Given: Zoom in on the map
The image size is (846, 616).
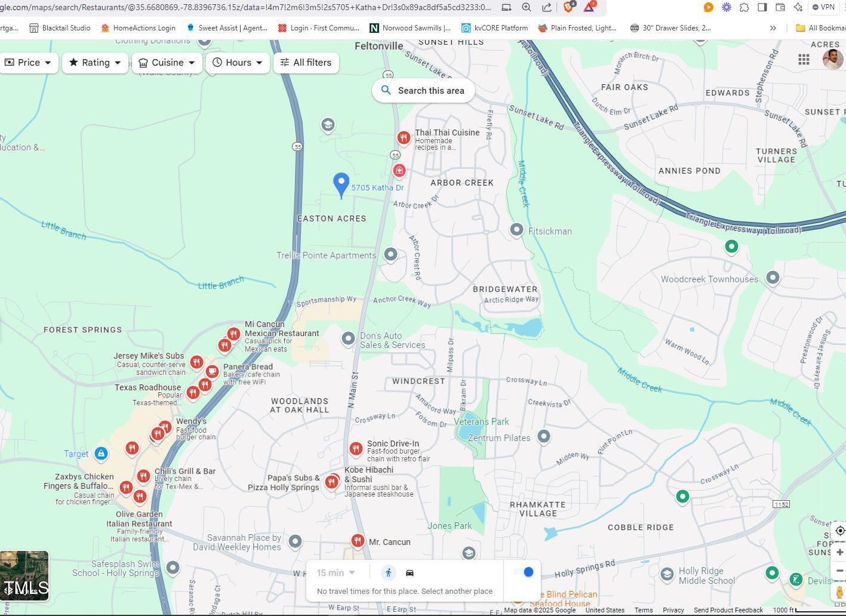Looking at the screenshot, I should (839, 552).
